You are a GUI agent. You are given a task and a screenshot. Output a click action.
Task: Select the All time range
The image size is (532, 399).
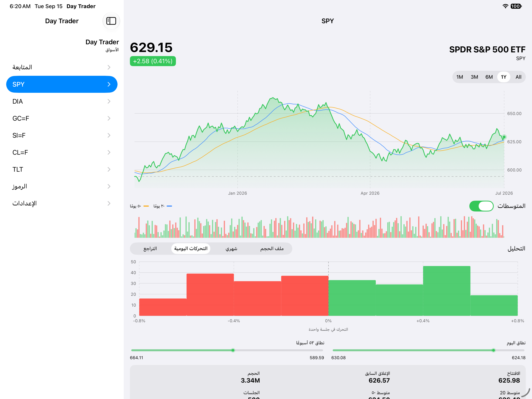[x=518, y=77]
